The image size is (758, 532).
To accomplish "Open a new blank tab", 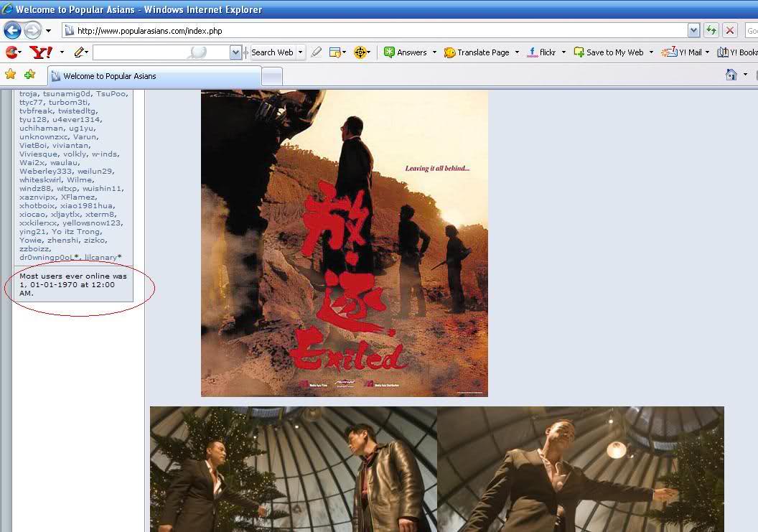I will click(272, 76).
